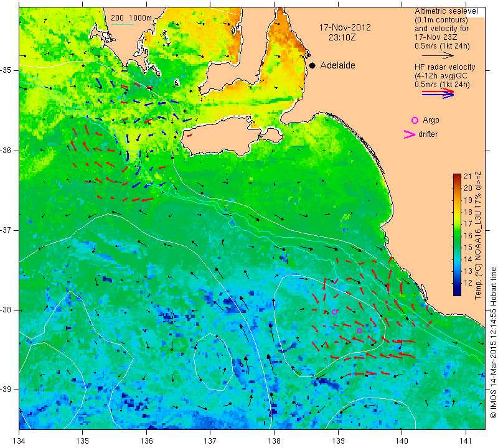Image resolution: width=498 pixels, height=448 pixels.
Task: Click the colorbar value 16
Action: point(468,235)
